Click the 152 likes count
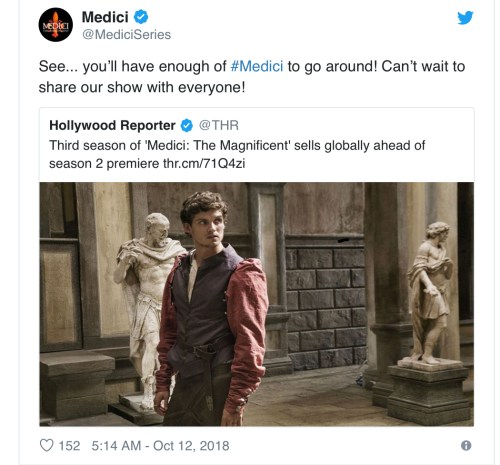 (x=69, y=446)
